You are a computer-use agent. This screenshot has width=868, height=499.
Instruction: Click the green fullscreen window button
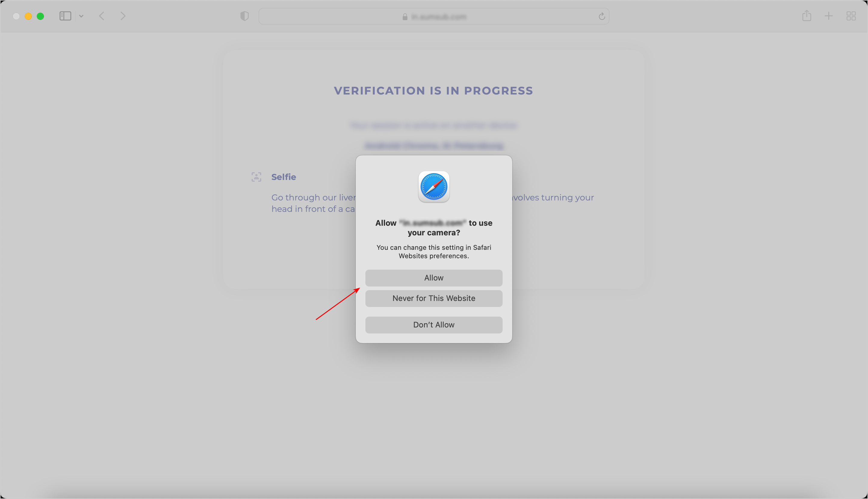[40, 16]
